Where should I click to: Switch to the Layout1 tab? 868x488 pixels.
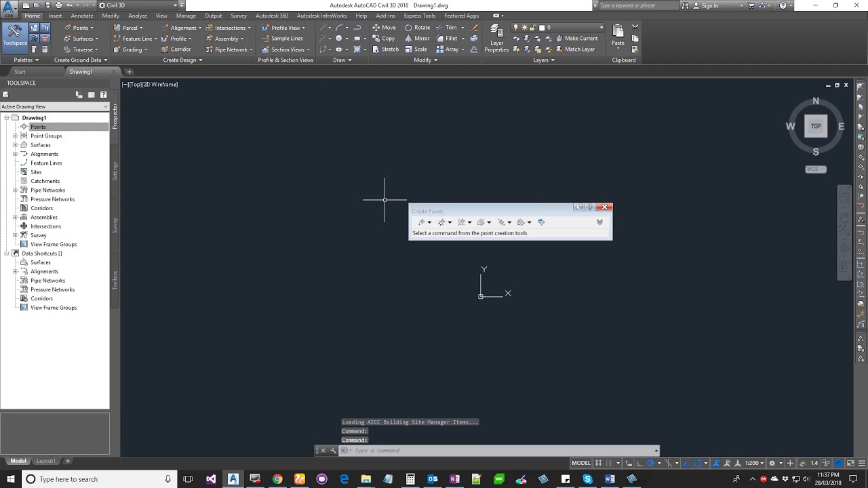pos(45,461)
